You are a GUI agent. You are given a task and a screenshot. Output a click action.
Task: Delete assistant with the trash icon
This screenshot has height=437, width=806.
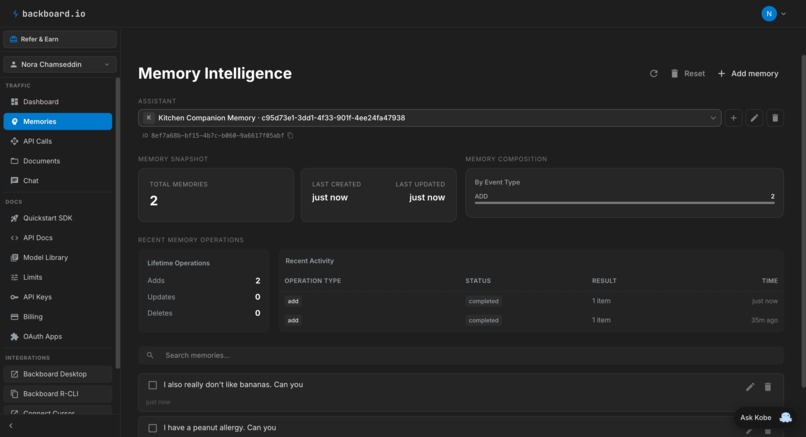coord(775,118)
